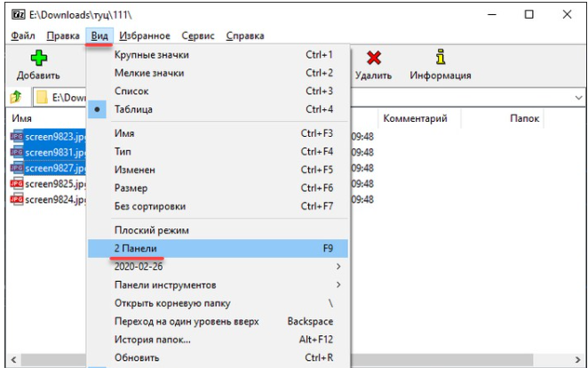Click the Комментарий column header

[x=414, y=118]
